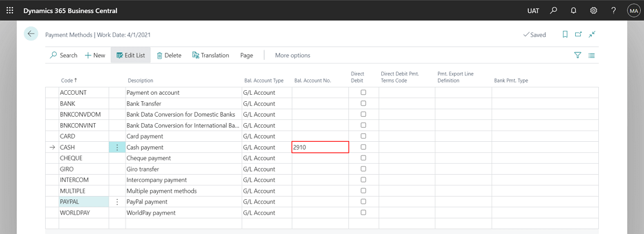Toggle Edit List mode
Image resolution: width=644 pixels, height=234 pixels.
131,55
